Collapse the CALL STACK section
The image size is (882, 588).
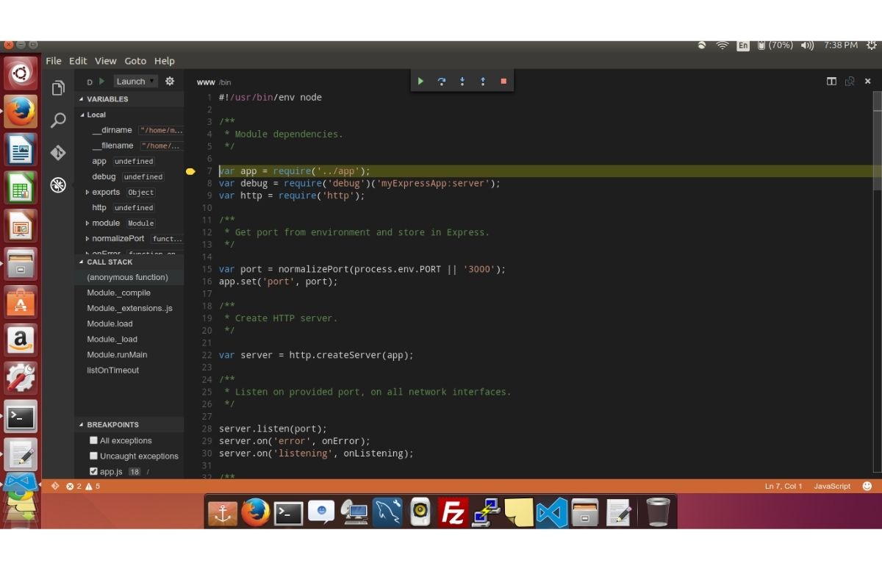click(129, 262)
